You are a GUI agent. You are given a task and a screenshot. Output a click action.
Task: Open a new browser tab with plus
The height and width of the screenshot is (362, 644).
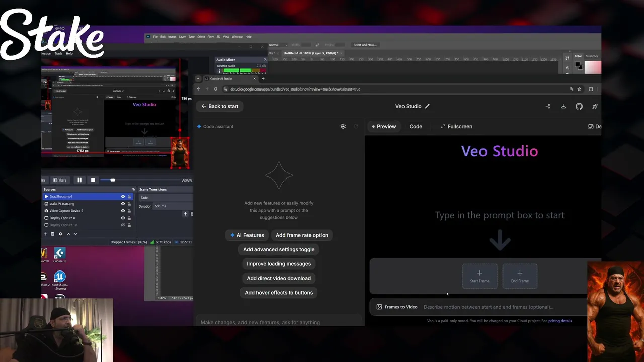(263, 78)
